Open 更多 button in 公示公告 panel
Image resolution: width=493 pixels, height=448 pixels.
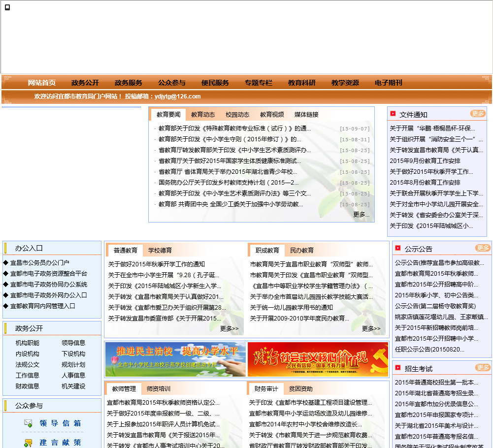483,248
